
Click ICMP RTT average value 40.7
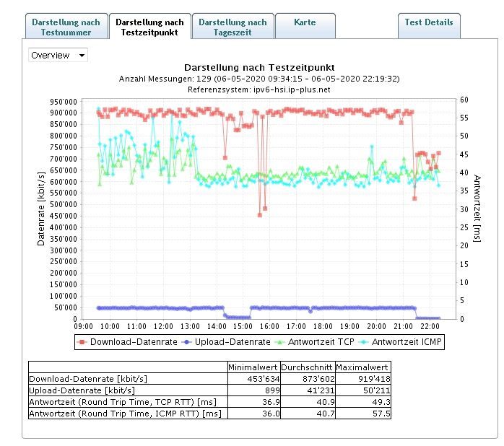click(326, 414)
